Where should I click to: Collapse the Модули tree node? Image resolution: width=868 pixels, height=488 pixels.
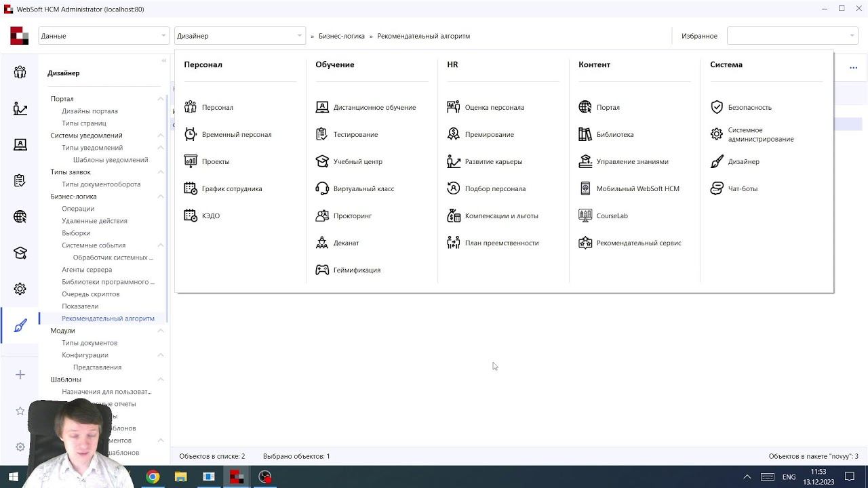pyautogui.click(x=161, y=331)
